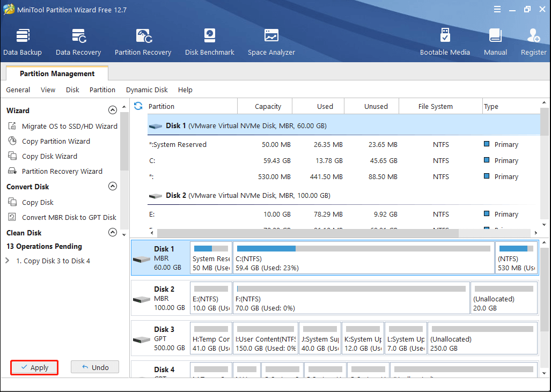The height and width of the screenshot is (392, 551).
Task: Open the Manual
Action: (x=496, y=42)
